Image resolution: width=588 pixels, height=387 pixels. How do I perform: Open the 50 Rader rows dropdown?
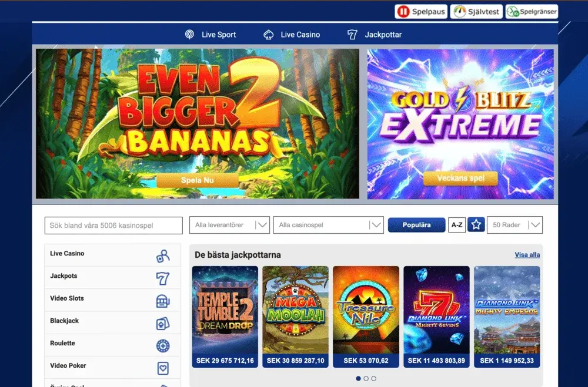click(514, 225)
